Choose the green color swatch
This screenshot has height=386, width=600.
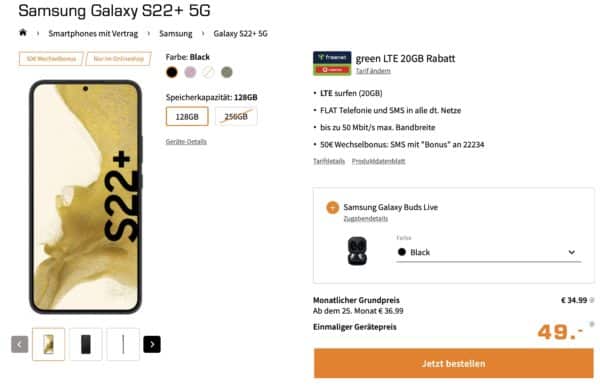click(x=227, y=72)
